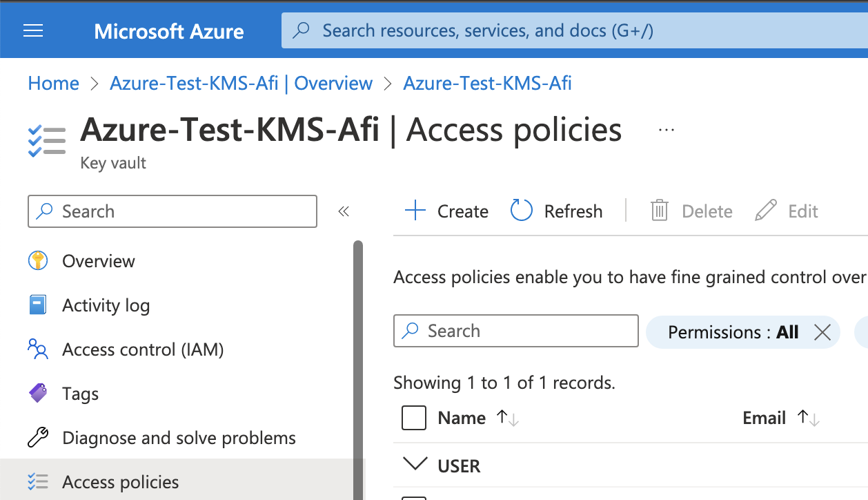868x500 pixels.
Task: Click the USER group label
Action: [x=459, y=466]
